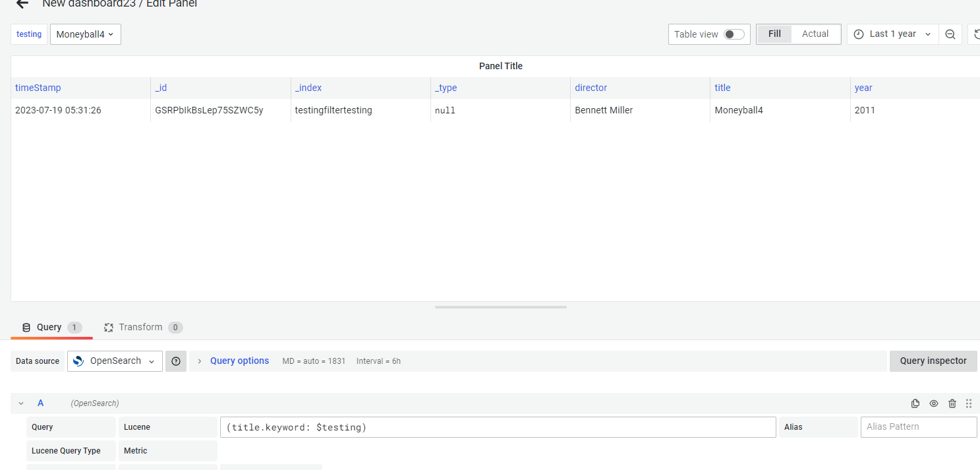Viewport: 980px width, 470px height.
Task: Duplicate query A using the copy icon
Action: coord(915,403)
